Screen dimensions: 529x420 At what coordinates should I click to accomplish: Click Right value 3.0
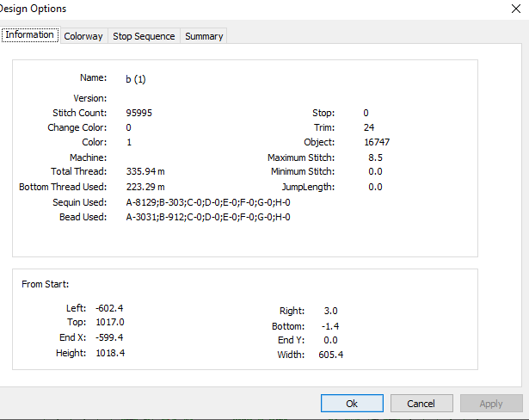click(x=330, y=311)
